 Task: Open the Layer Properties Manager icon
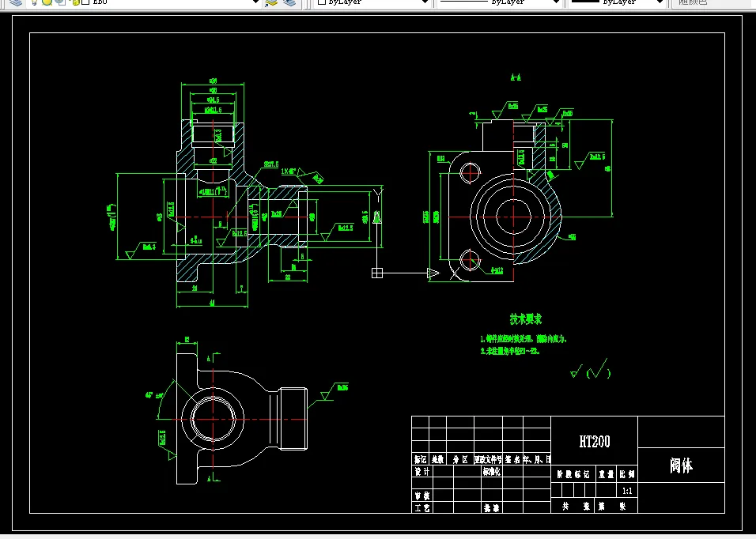(x=16, y=2)
